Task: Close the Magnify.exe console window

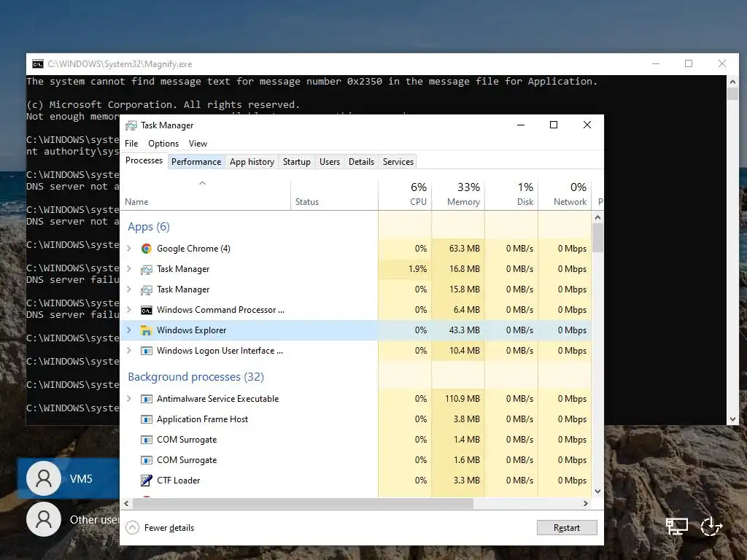Action: 722,64
